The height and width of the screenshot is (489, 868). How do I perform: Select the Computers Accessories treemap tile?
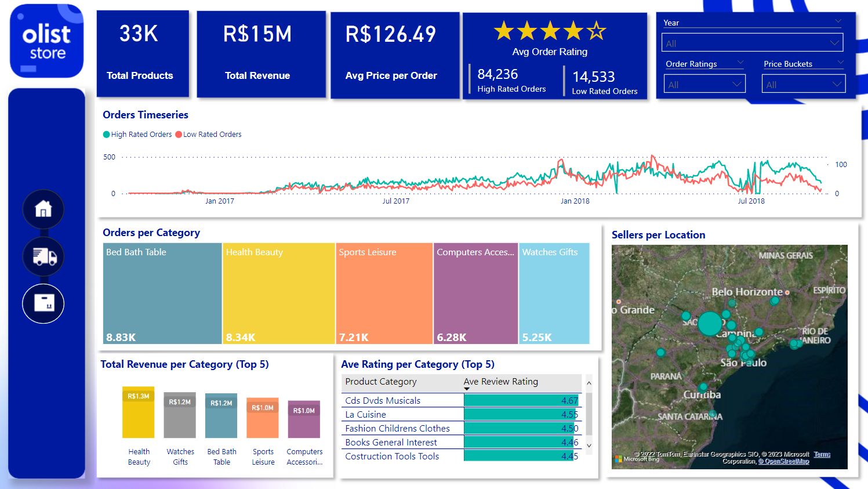pos(475,294)
